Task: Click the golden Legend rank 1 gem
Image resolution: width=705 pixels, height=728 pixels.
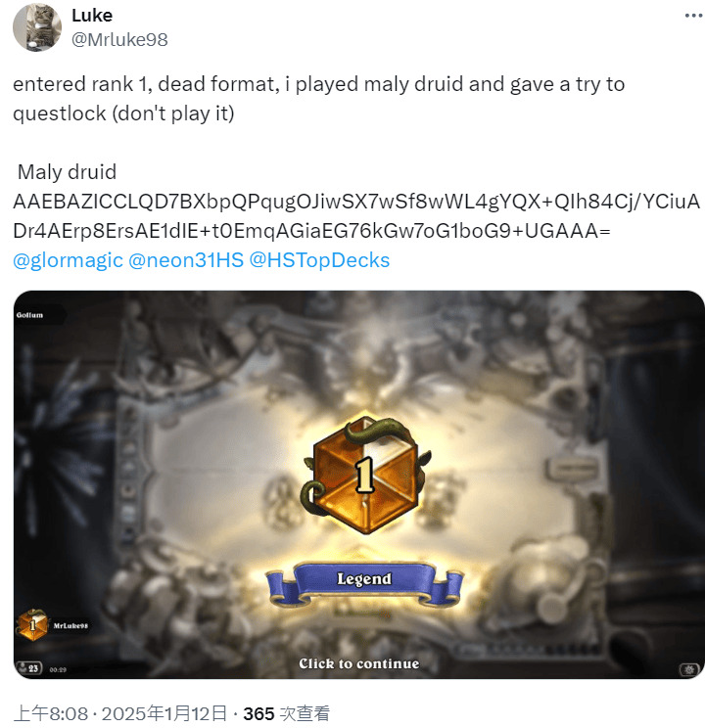Action: [366, 475]
